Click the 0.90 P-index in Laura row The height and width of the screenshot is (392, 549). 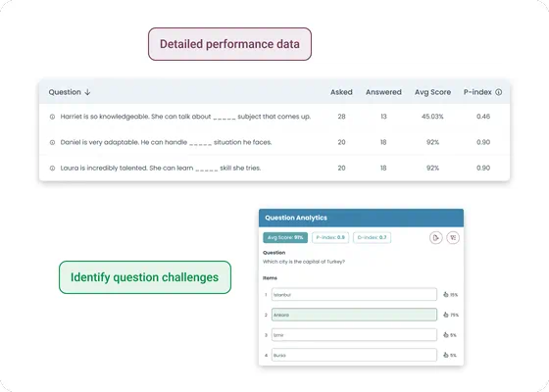(483, 168)
